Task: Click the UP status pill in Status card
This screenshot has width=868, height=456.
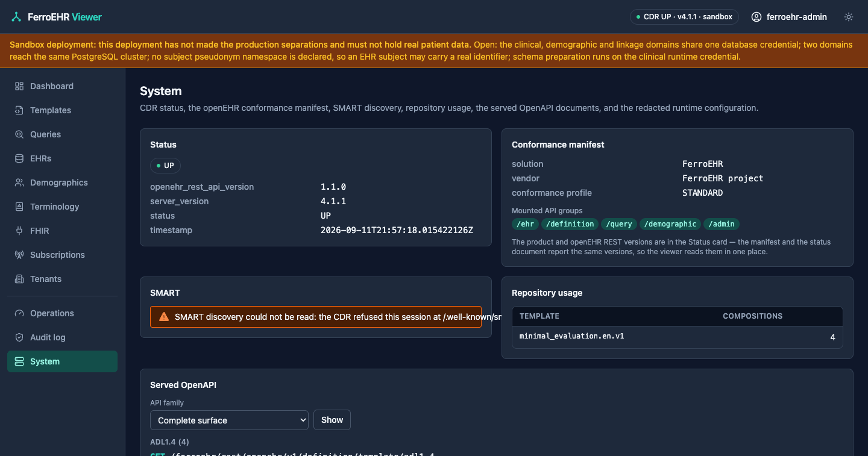Action: (x=165, y=166)
